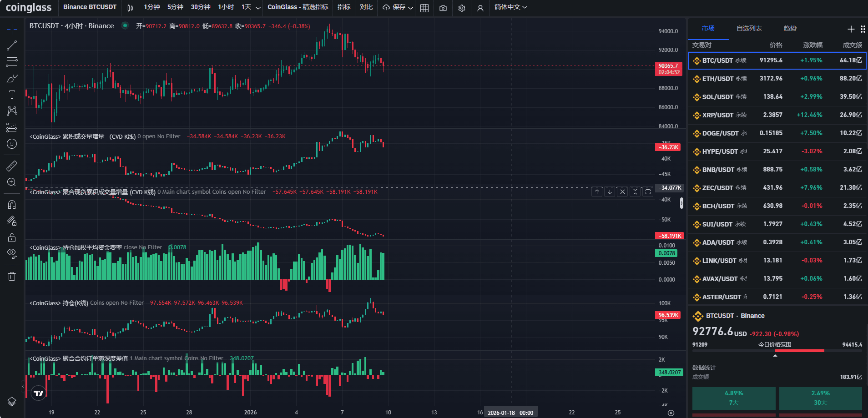868x418 pixels.
Task: Open chart settings via the gear icon
Action: tap(462, 8)
